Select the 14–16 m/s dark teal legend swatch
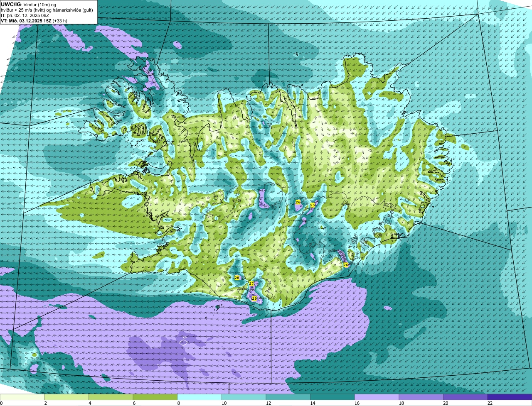 [332, 397]
